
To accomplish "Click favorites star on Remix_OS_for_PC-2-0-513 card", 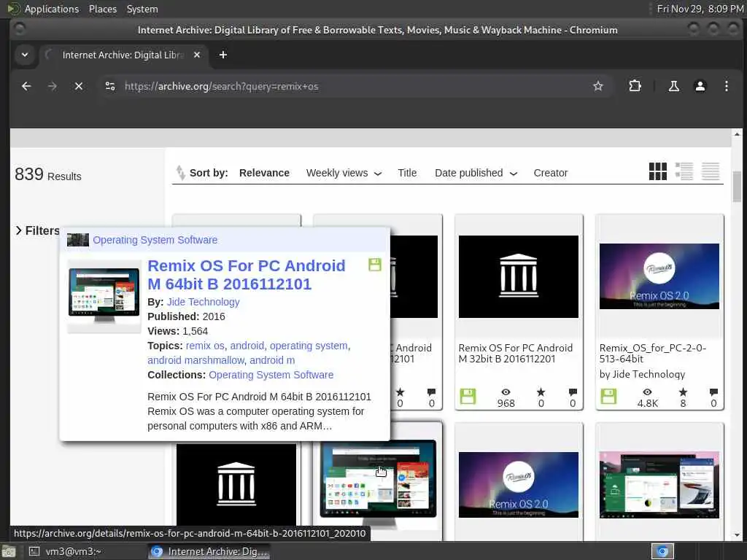I will tap(683, 392).
